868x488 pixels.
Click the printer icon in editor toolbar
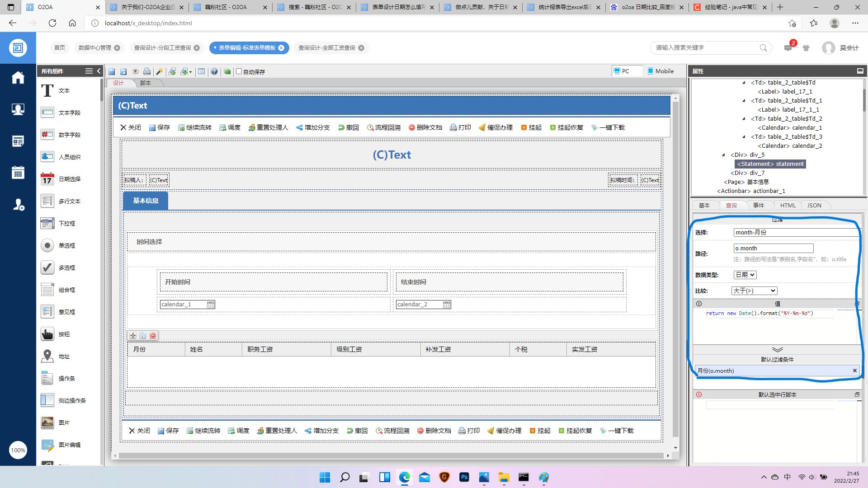point(147,71)
